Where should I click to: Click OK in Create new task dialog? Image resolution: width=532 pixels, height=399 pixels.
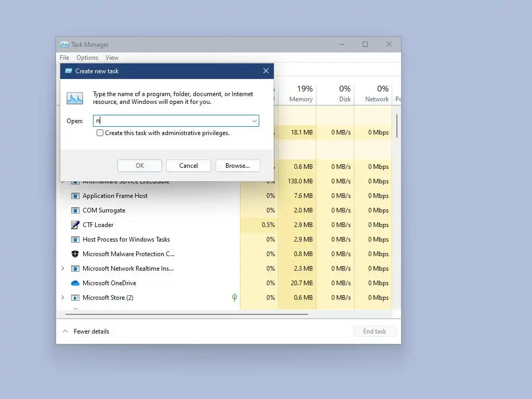140,166
